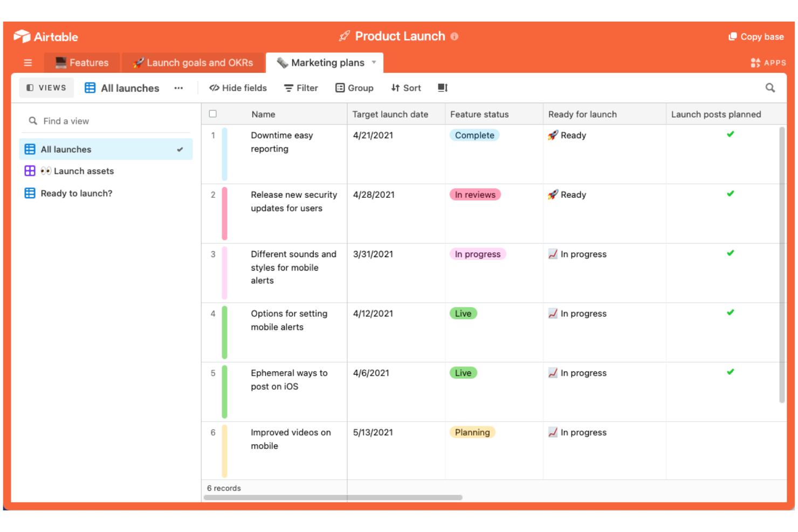Screen dimensions: 798x532
Task: Open the All launches view options menu
Action: click(178, 87)
